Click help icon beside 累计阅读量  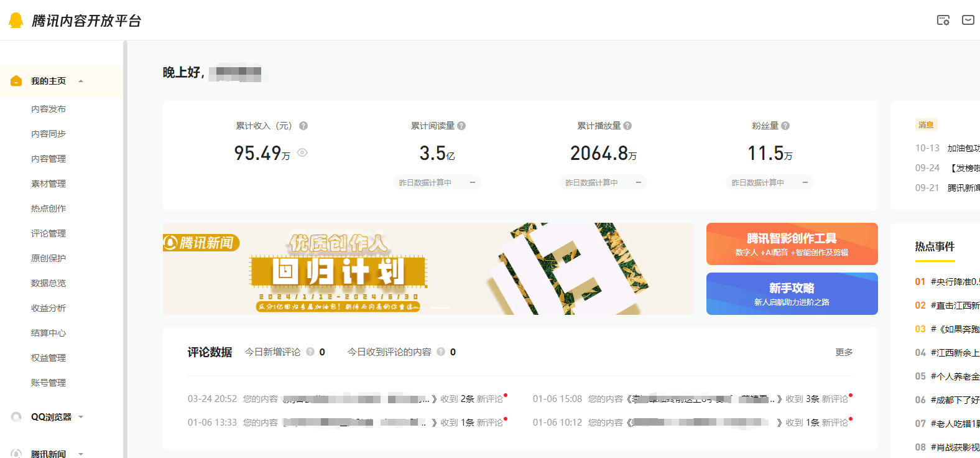(x=461, y=126)
